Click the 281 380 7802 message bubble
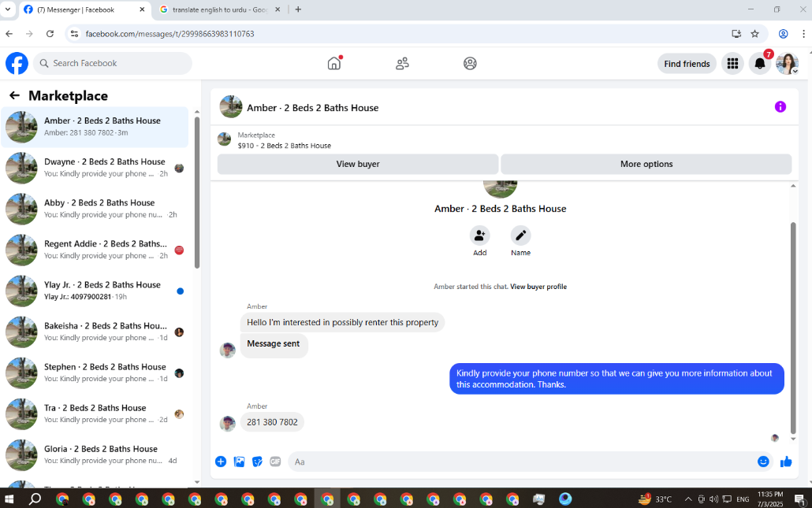This screenshot has height=508, width=812. coord(272,422)
